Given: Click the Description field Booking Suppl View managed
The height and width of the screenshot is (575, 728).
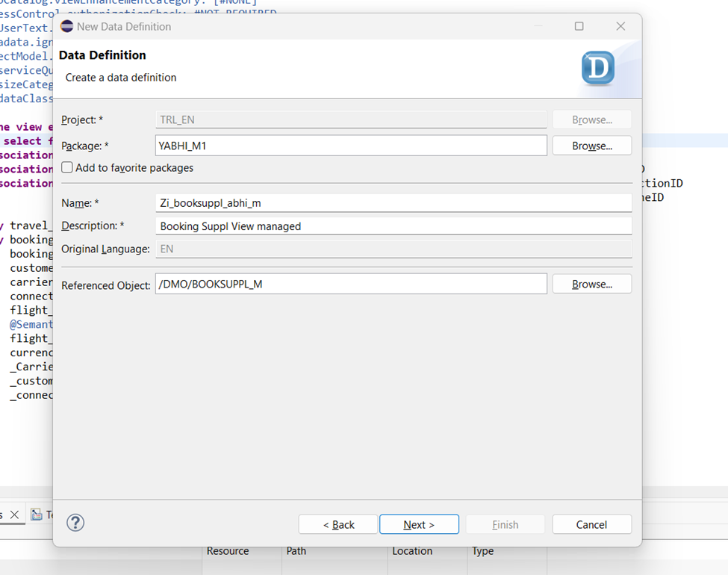Looking at the screenshot, I should coord(393,226).
